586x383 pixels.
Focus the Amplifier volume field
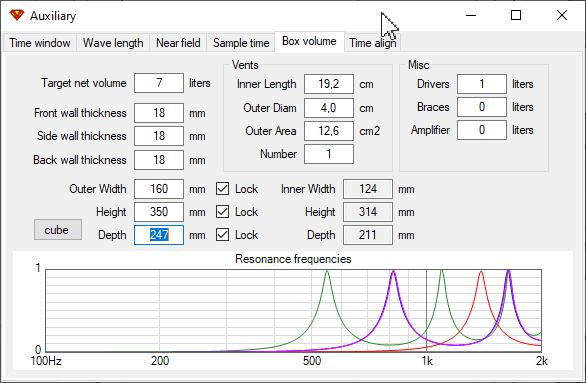482,130
